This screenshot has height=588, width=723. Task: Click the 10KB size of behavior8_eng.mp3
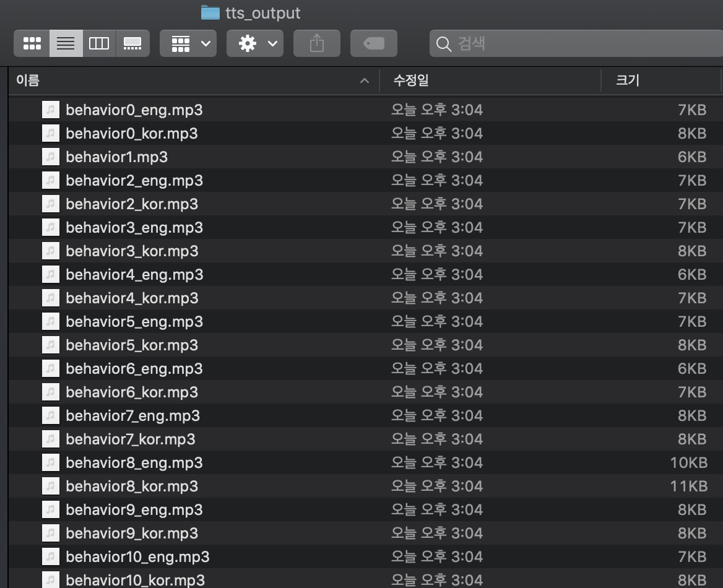[x=688, y=462]
